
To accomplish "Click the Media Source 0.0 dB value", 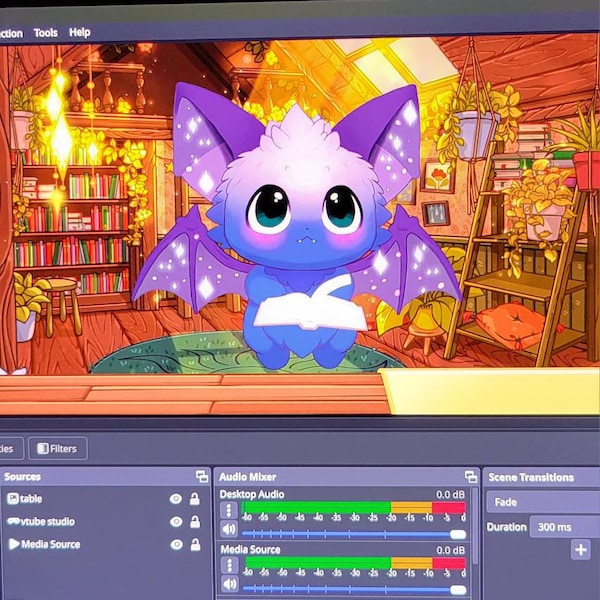I will 451,550.
